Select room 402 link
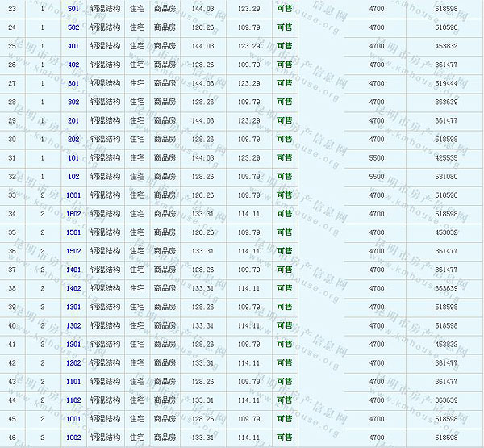 coord(73,65)
